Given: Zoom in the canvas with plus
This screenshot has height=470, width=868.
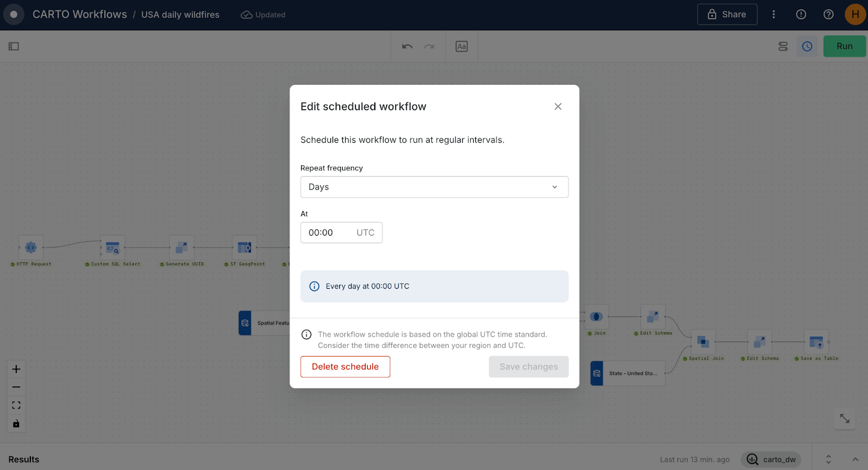Looking at the screenshot, I should pos(16,369).
